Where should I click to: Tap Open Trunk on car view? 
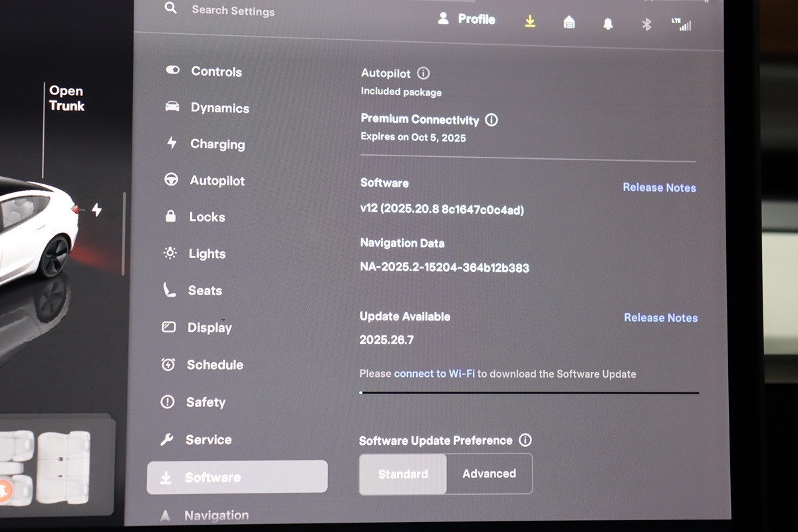point(66,98)
